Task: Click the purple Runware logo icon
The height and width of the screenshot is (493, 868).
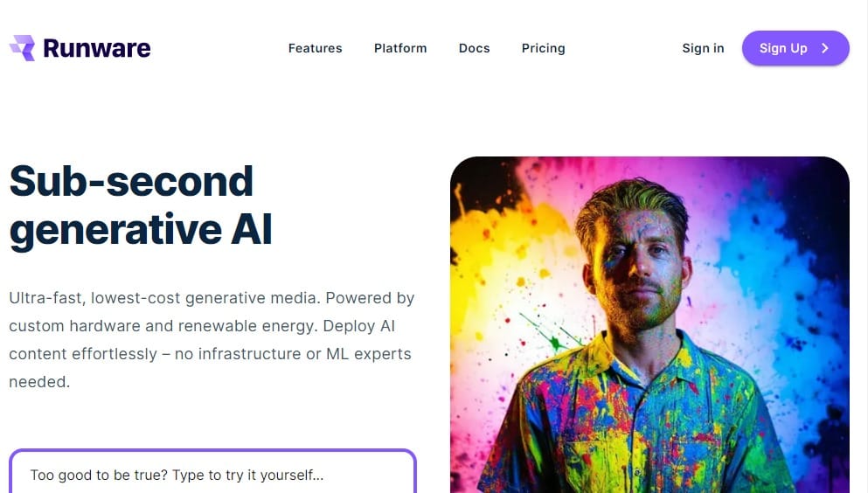Action: [22, 48]
